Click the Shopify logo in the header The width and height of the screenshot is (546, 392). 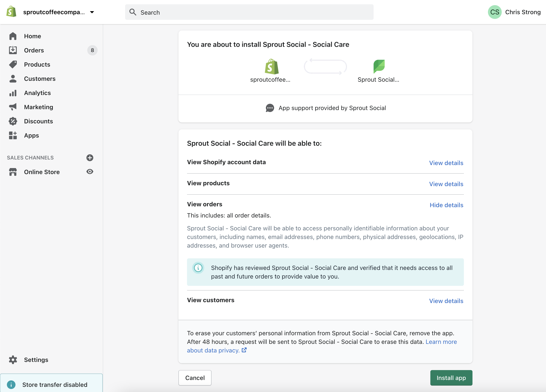coord(11,12)
